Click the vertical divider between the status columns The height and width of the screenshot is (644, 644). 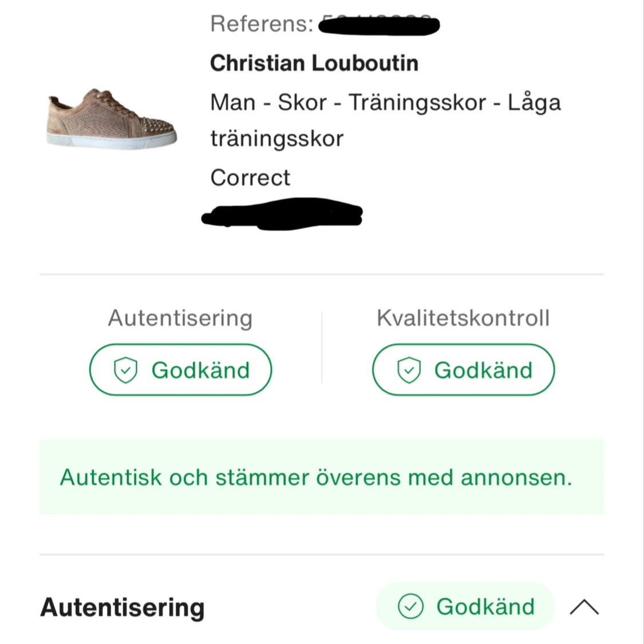click(x=322, y=347)
